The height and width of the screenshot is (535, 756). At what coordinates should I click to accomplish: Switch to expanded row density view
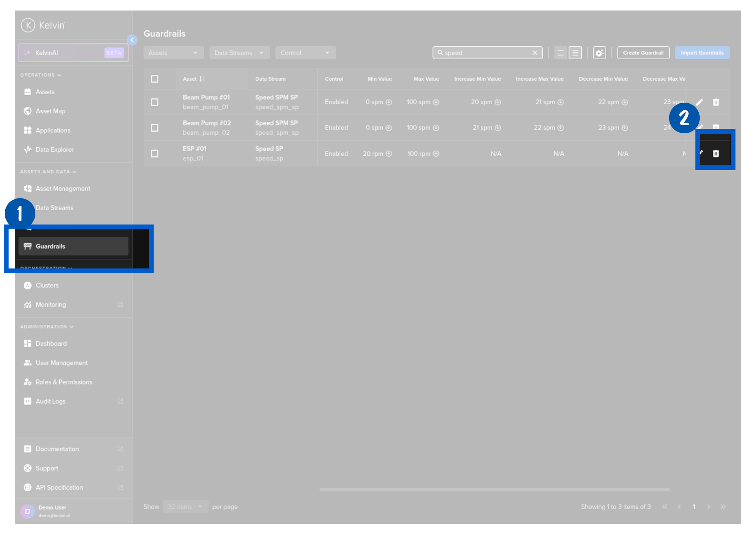pos(575,53)
